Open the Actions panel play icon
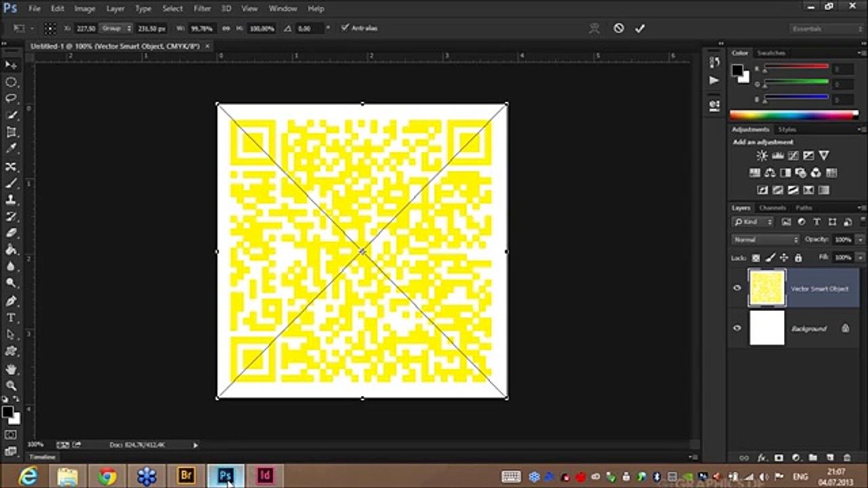 pos(714,80)
